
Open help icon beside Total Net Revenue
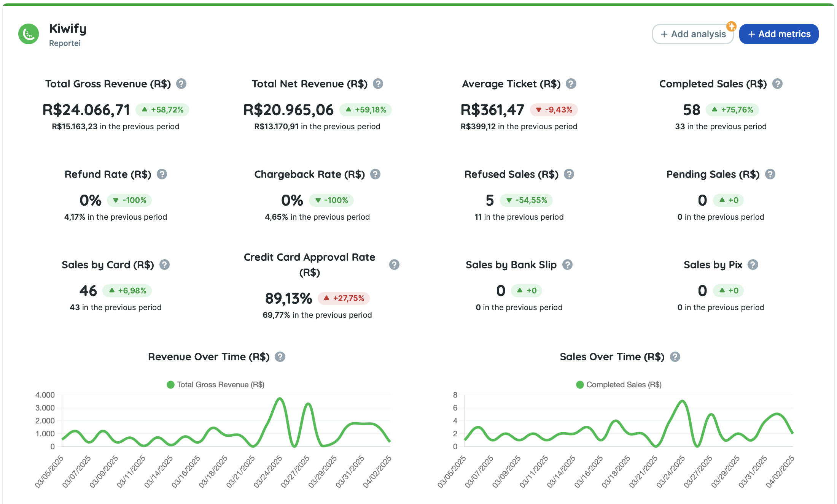[x=378, y=84]
